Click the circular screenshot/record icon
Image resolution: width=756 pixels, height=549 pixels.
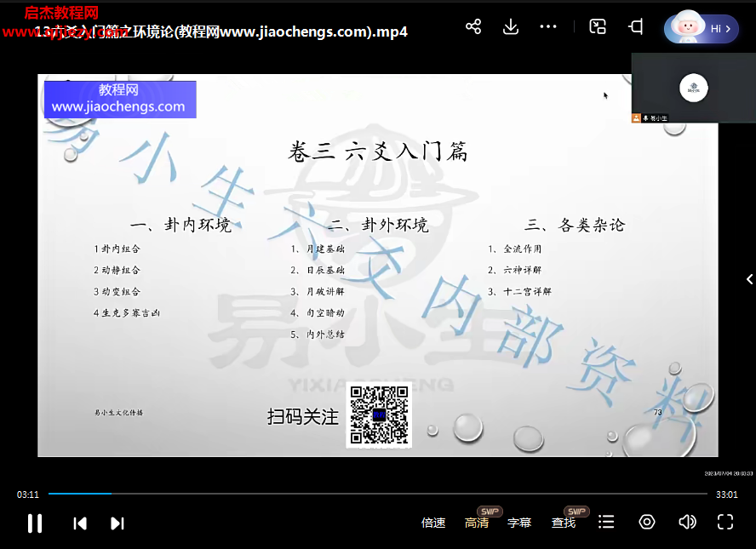coord(646,522)
